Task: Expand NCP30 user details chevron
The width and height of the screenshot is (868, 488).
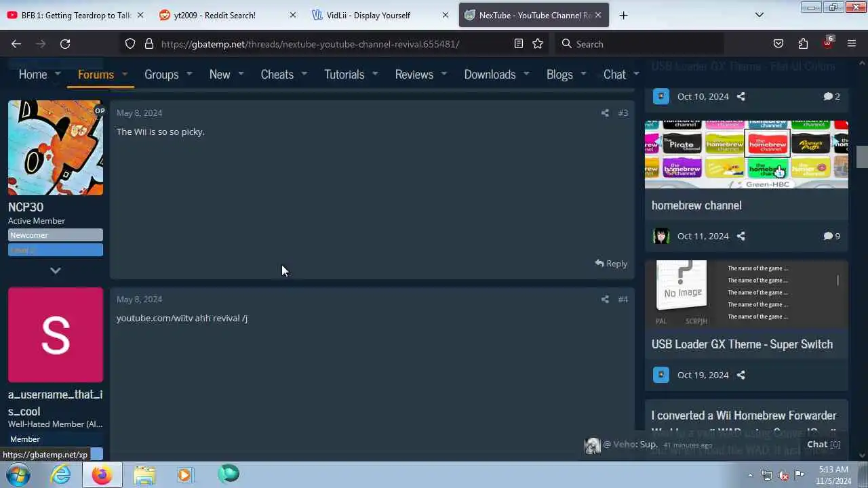Action: click(56, 270)
